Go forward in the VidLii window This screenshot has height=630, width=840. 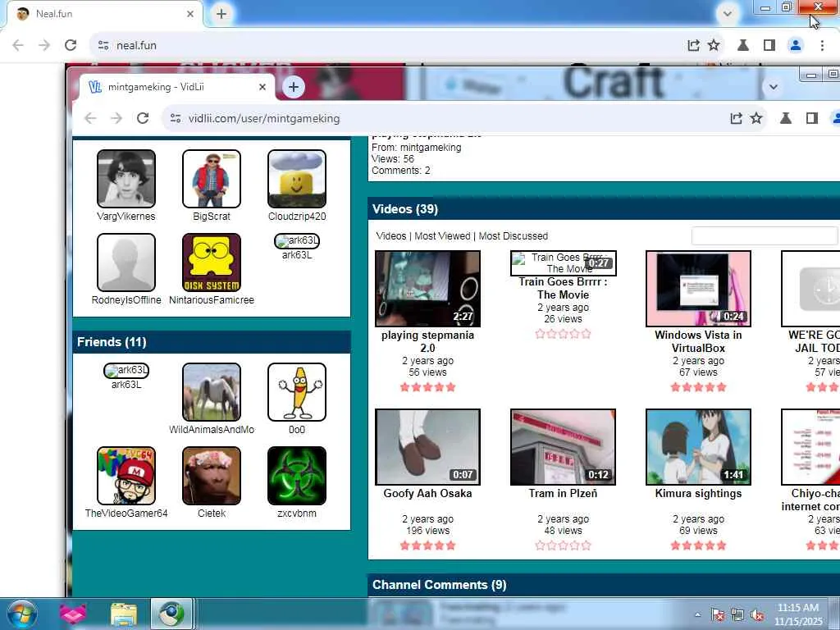click(x=116, y=118)
